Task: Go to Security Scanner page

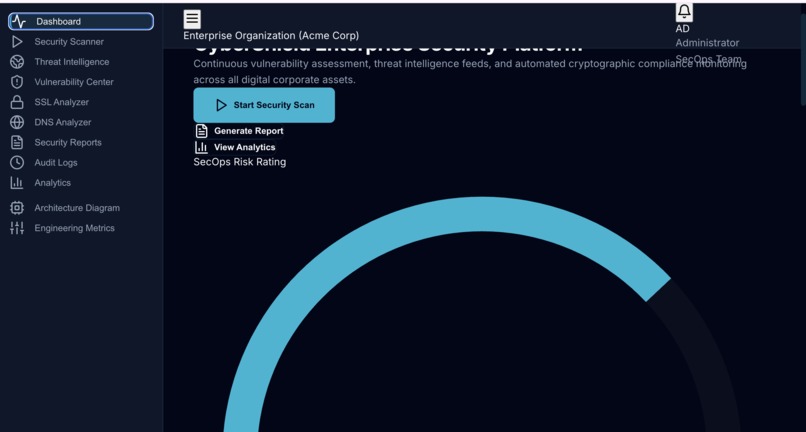Action: pyautogui.click(x=81, y=42)
